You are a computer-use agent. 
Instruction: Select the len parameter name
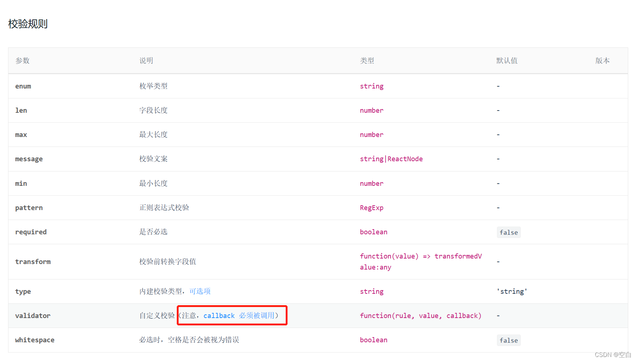pos(21,111)
